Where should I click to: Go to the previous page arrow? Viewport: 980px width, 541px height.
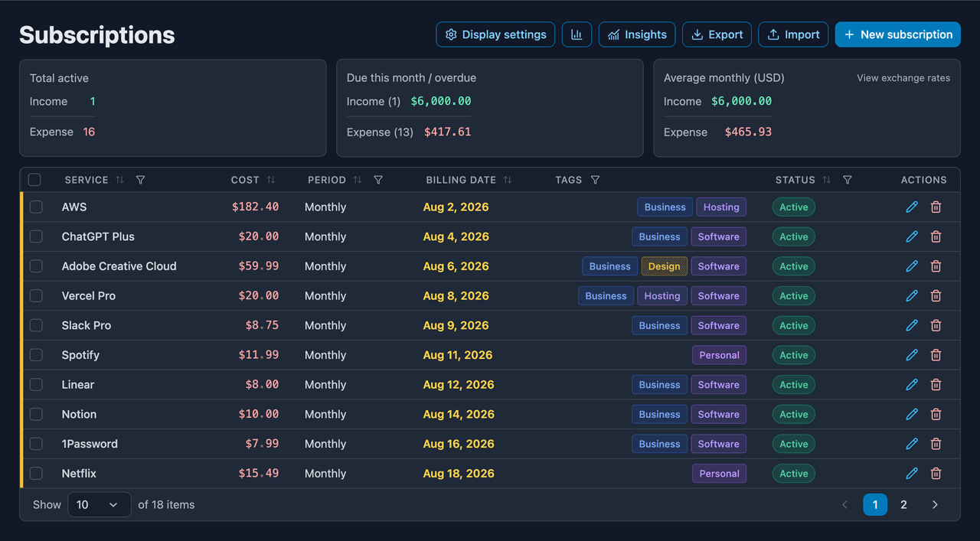tap(845, 504)
